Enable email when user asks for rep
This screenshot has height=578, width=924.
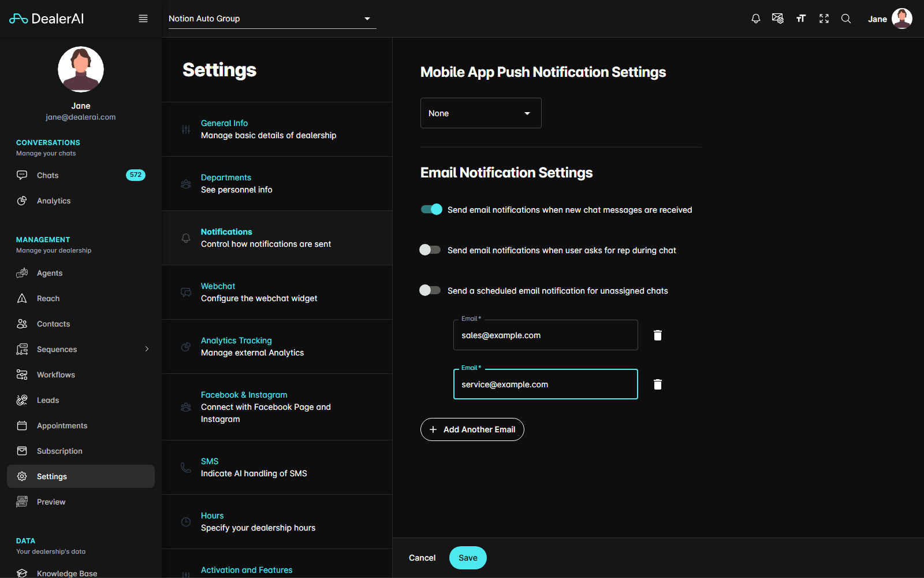[x=430, y=250]
